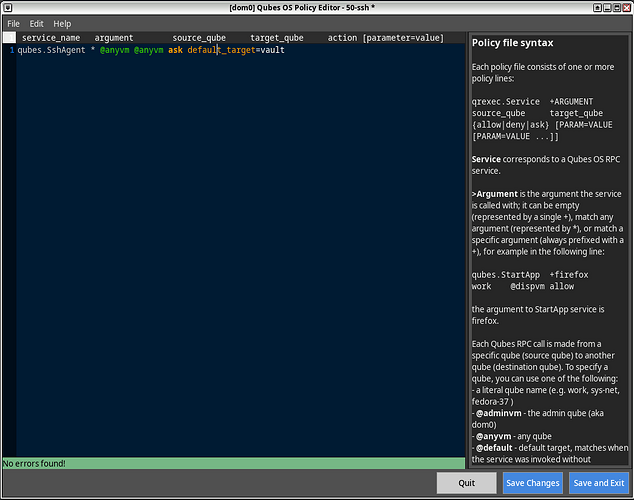The width and height of the screenshot is (634, 500).
Task: Close the Policy Editor window
Action: [627, 7]
